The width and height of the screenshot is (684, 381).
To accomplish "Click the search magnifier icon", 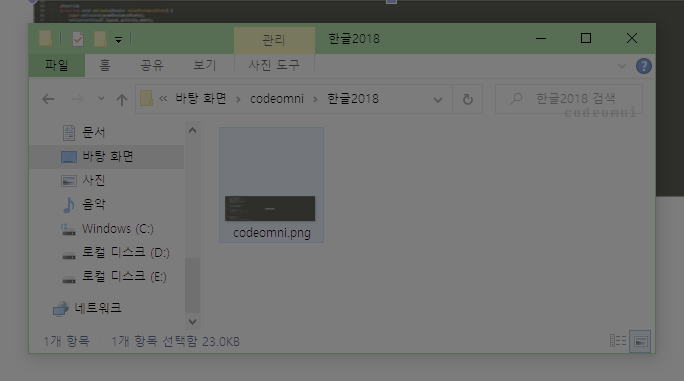I will (516, 99).
